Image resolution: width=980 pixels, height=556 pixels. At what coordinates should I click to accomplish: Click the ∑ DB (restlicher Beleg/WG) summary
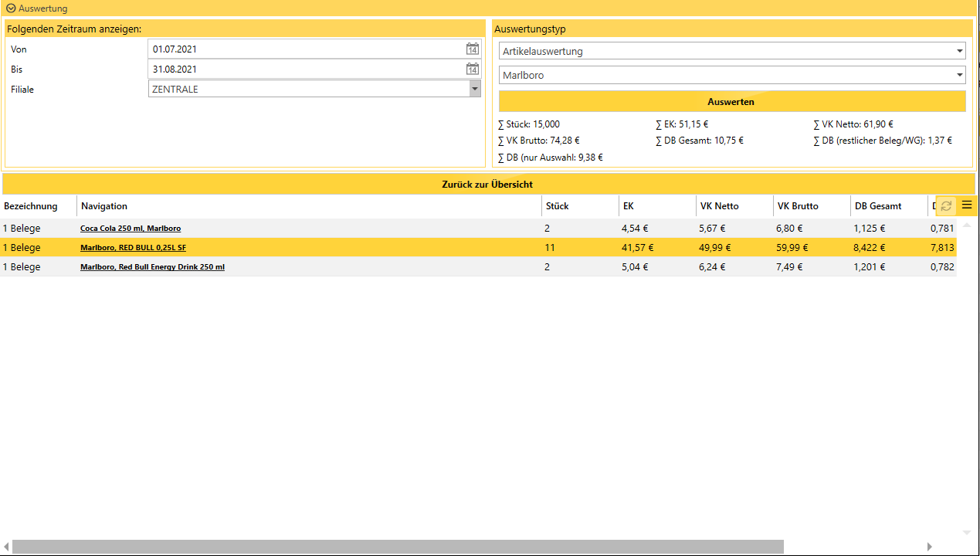[883, 141]
